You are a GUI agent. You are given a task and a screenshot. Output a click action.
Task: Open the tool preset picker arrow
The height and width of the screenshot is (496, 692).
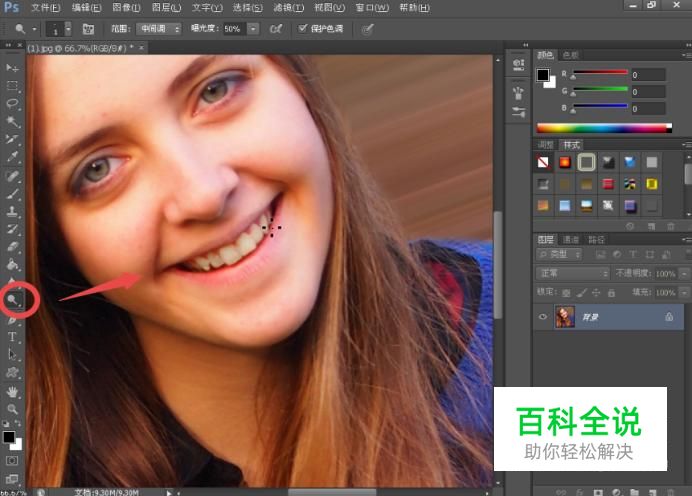click(34, 29)
